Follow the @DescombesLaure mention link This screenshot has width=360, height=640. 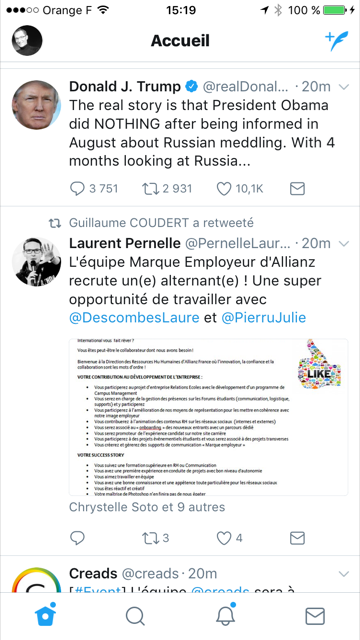coord(134,318)
